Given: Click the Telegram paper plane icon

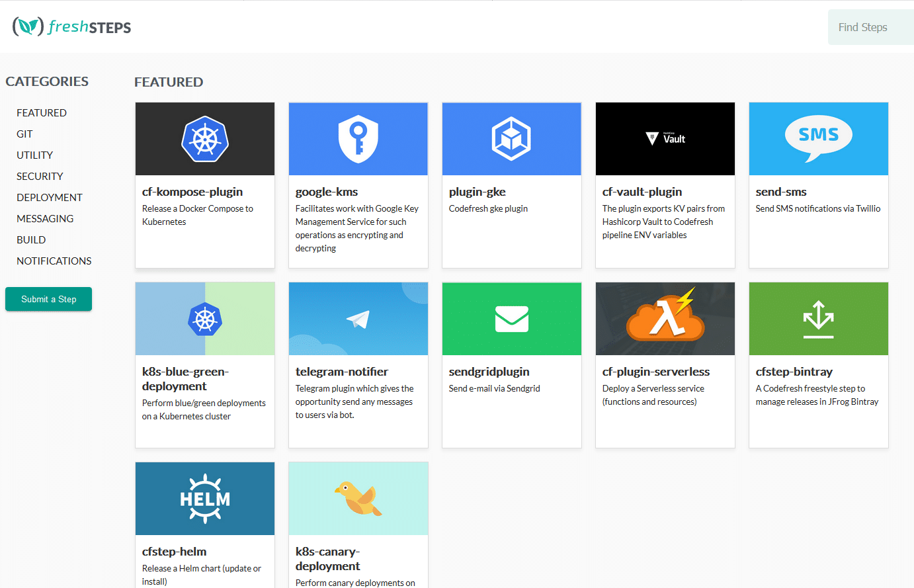Looking at the screenshot, I should coord(358,319).
